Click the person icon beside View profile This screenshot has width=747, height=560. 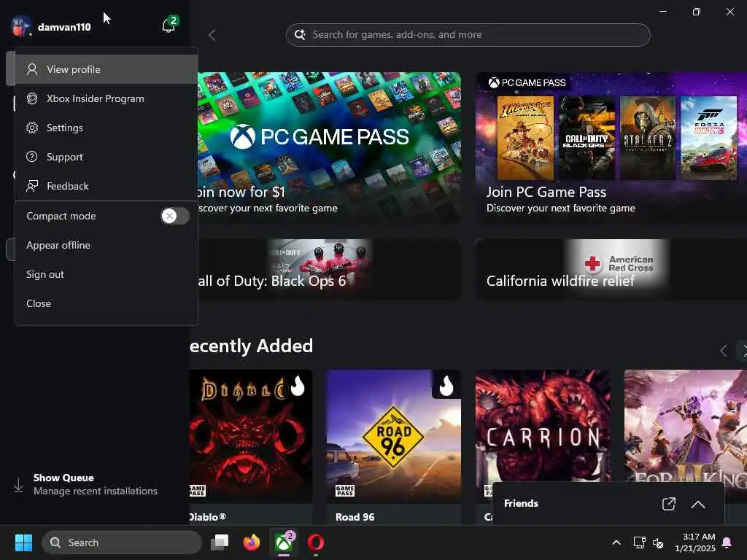click(x=32, y=69)
